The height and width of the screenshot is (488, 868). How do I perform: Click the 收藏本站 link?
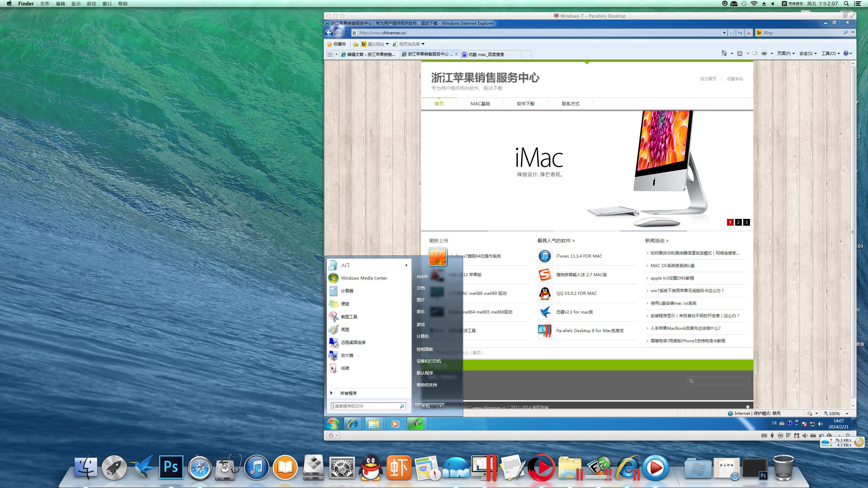735,79
